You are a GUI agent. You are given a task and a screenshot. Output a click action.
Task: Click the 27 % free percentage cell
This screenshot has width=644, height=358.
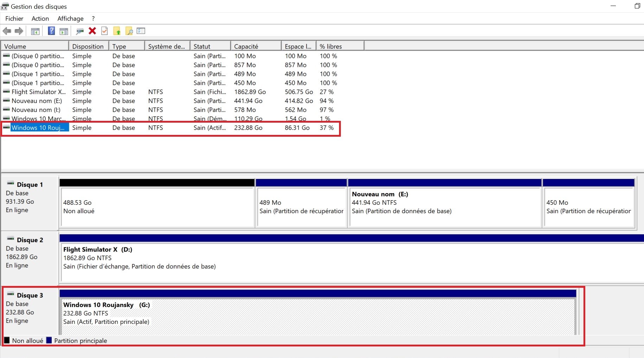(326, 92)
